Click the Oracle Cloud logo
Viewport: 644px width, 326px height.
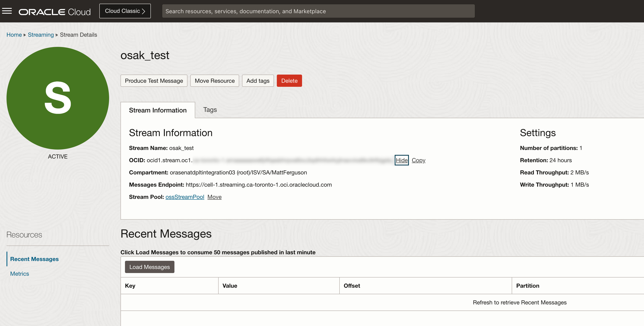(x=55, y=12)
